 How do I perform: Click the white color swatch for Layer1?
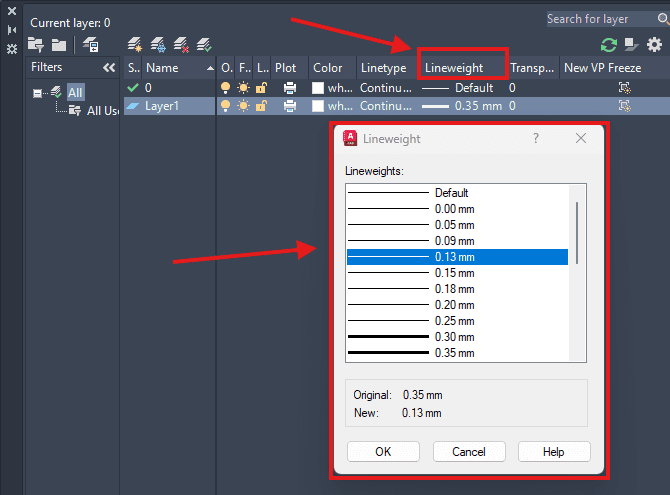click(x=318, y=105)
